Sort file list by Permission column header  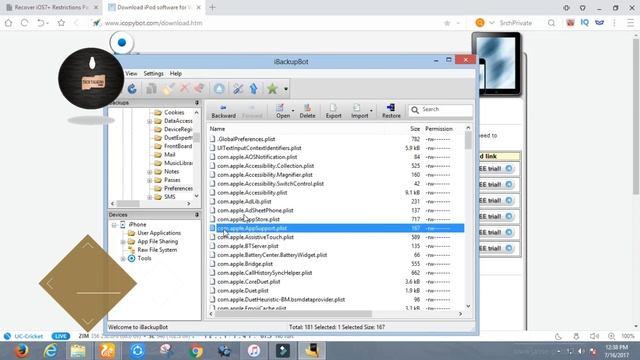click(x=439, y=129)
